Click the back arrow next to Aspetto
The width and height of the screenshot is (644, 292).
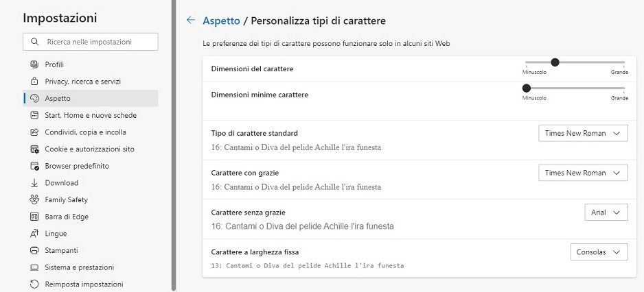point(191,20)
